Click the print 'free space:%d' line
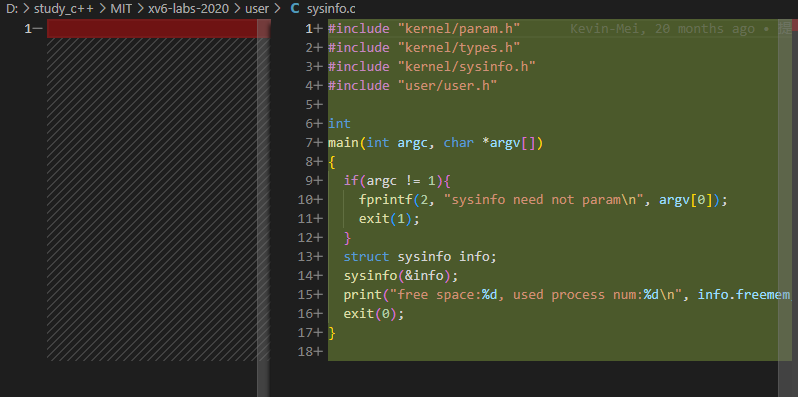 (x=566, y=295)
